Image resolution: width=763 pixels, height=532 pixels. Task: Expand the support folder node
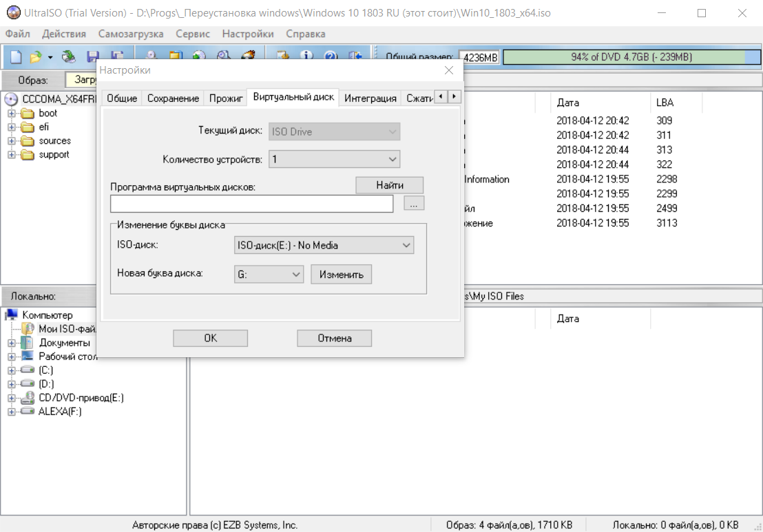(x=12, y=155)
